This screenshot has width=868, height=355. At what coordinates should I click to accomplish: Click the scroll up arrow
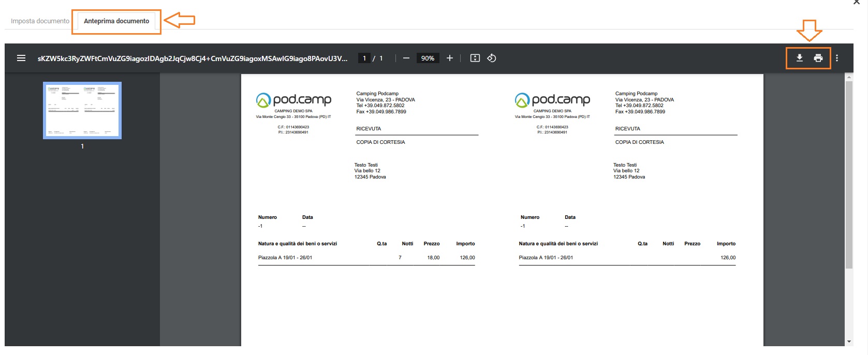point(849,77)
